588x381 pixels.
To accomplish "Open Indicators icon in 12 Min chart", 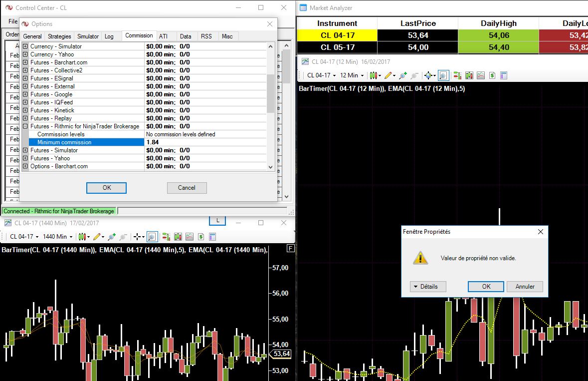I will tap(481, 75).
